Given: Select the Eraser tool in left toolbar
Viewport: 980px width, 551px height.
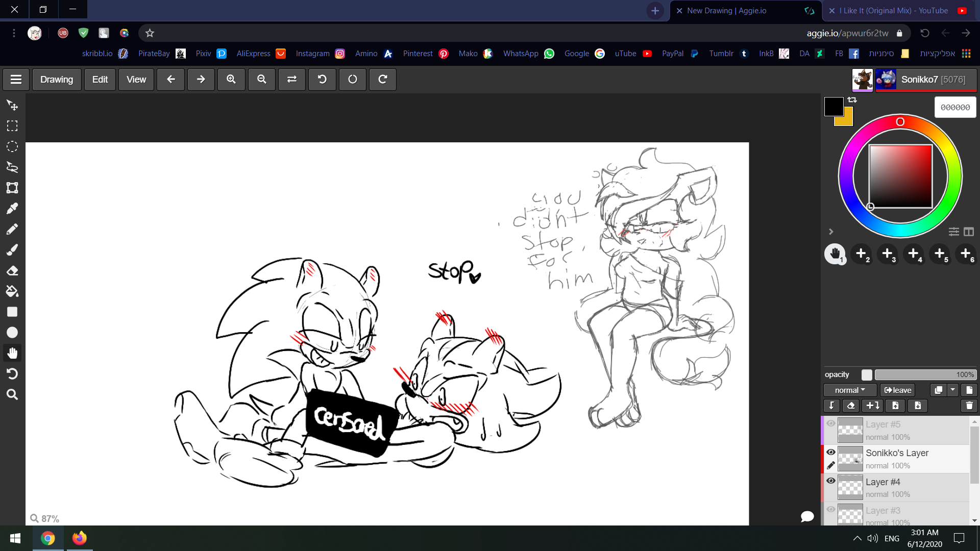Looking at the screenshot, I should pyautogui.click(x=12, y=271).
